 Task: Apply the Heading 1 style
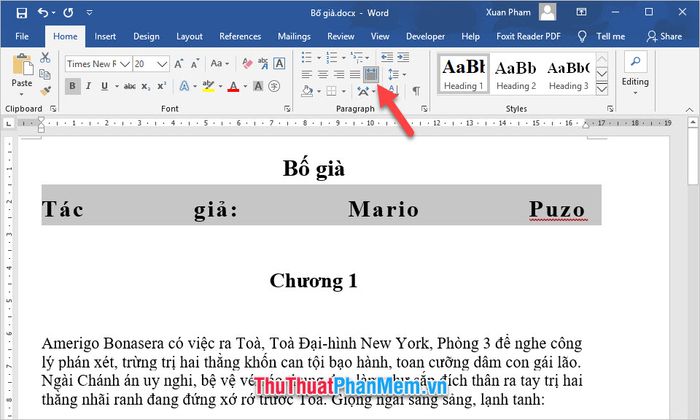click(463, 74)
